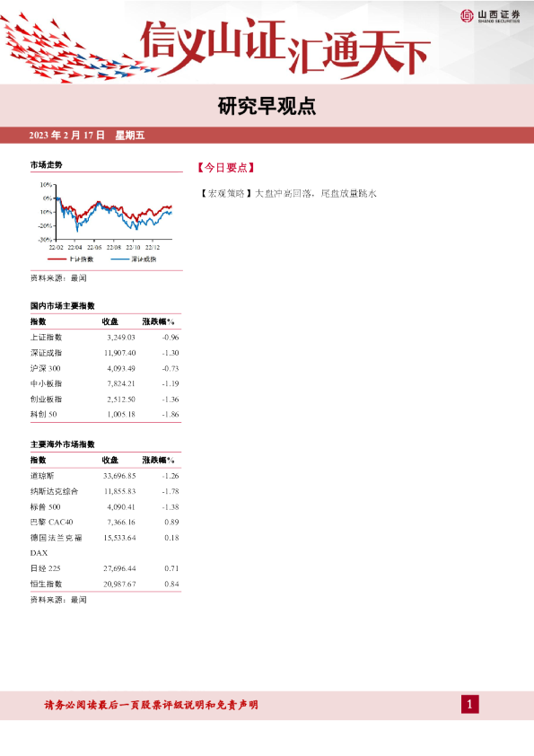Click the 恒生指数 row
The height and width of the screenshot is (756, 534).
(105, 584)
